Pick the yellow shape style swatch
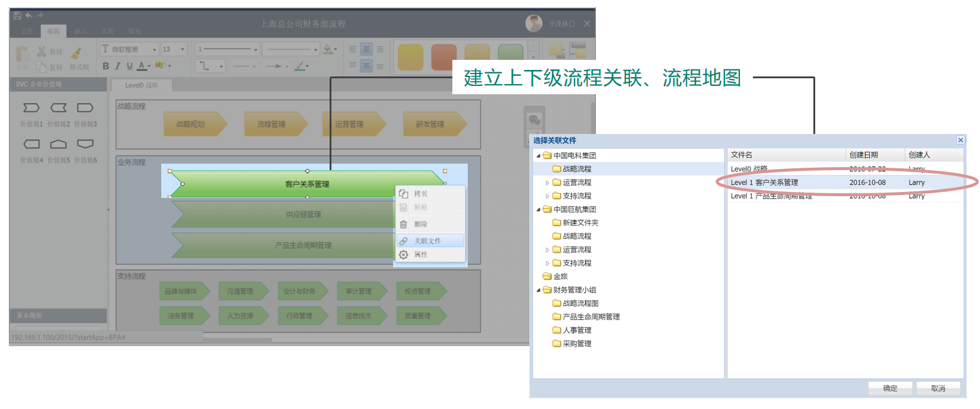Image resolution: width=980 pixels, height=409 pixels. 410,57
